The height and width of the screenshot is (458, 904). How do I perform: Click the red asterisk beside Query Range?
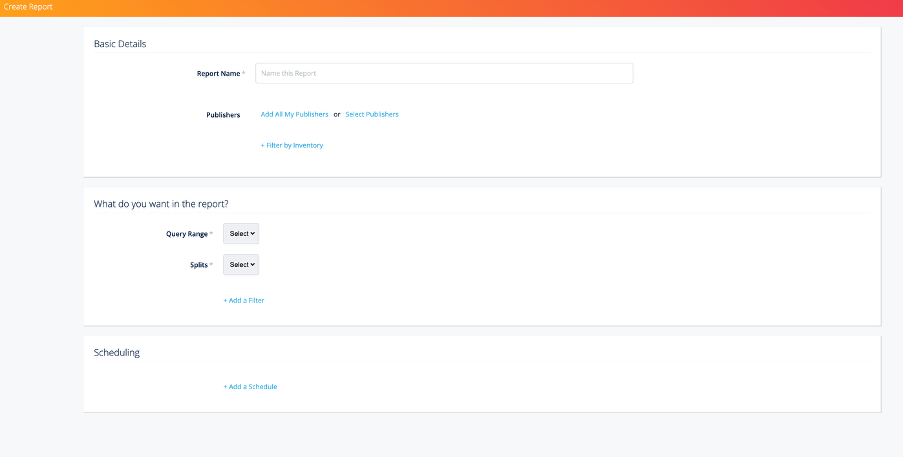pyautogui.click(x=212, y=233)
